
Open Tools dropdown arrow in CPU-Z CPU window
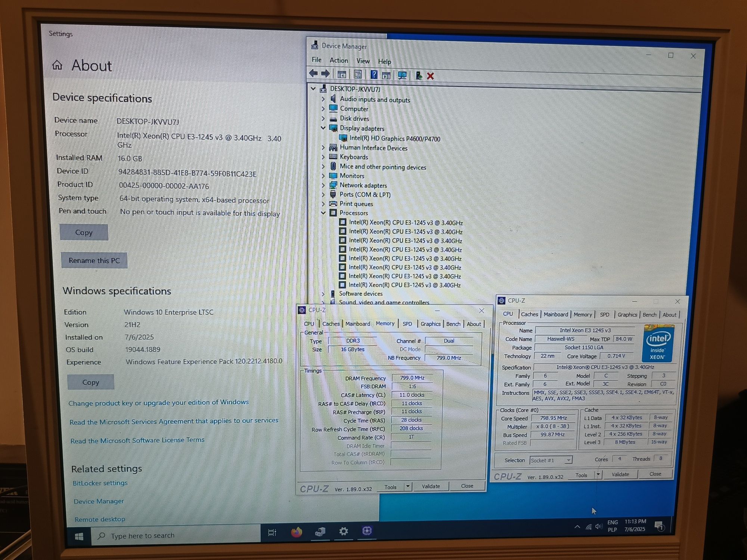click(x=598, y=475)
